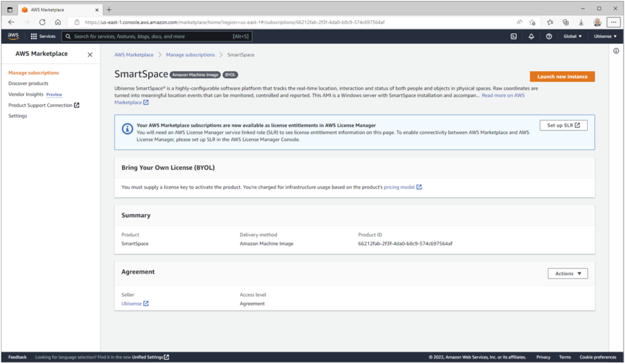Select the AWS Marketplace browser tab
Viewport: 625px width, 364px height.
click(60, 10)
